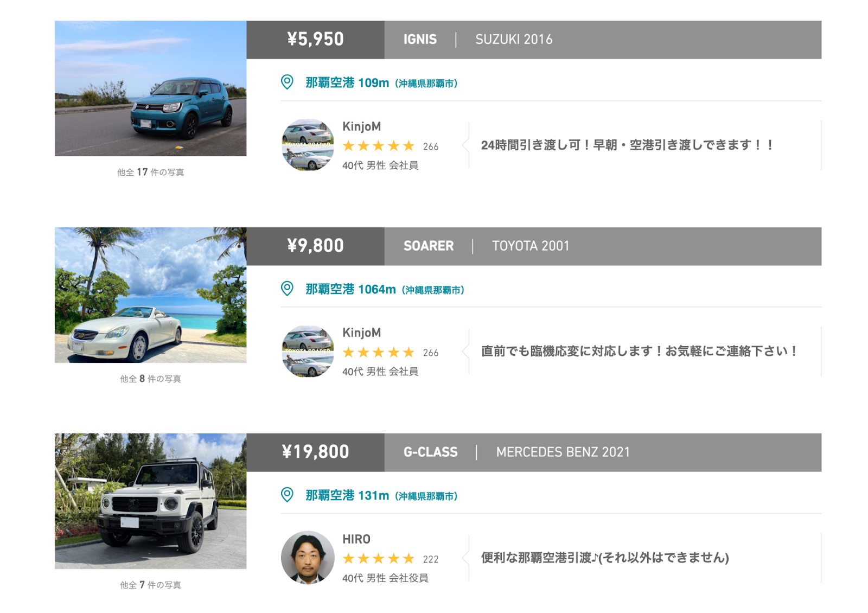Open HIRO's profile photo
This screenshot has height=613, width=868.
pos(308,557)
